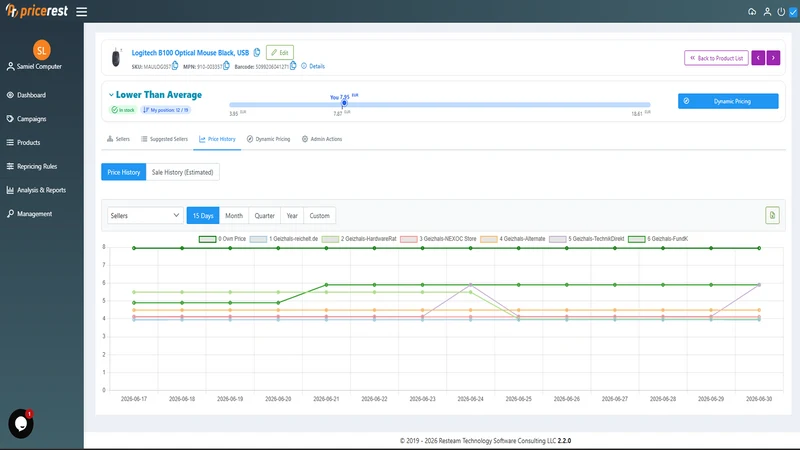Screen dimensions: 800x450
Task: Toggle the 3 Geizhals-NEXOC Store legend series
Action: 438,239
